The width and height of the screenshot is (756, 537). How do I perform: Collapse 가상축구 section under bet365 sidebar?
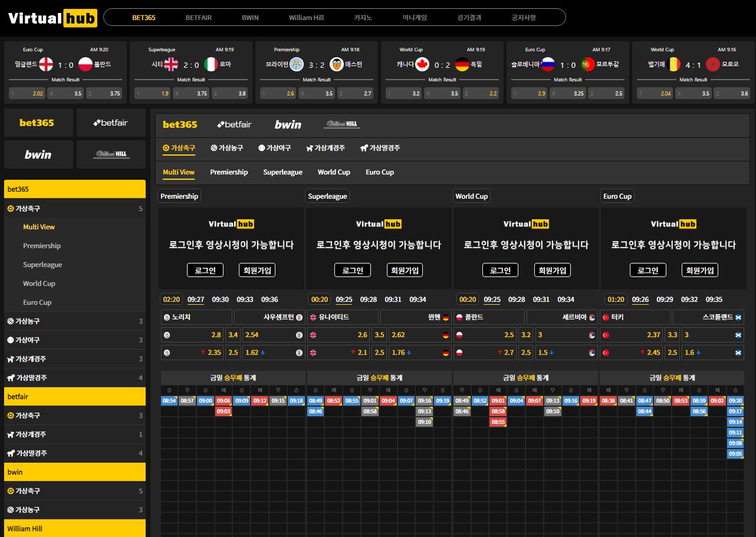[x=75, y=209]
